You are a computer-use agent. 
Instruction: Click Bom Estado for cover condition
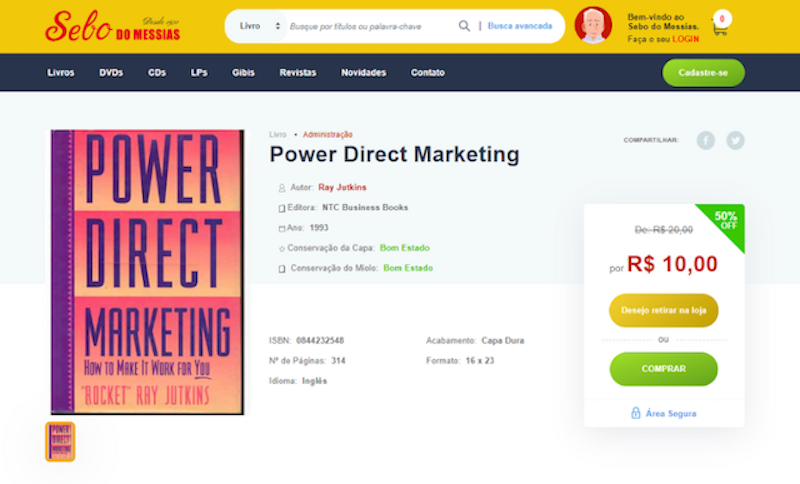[405, 248]
